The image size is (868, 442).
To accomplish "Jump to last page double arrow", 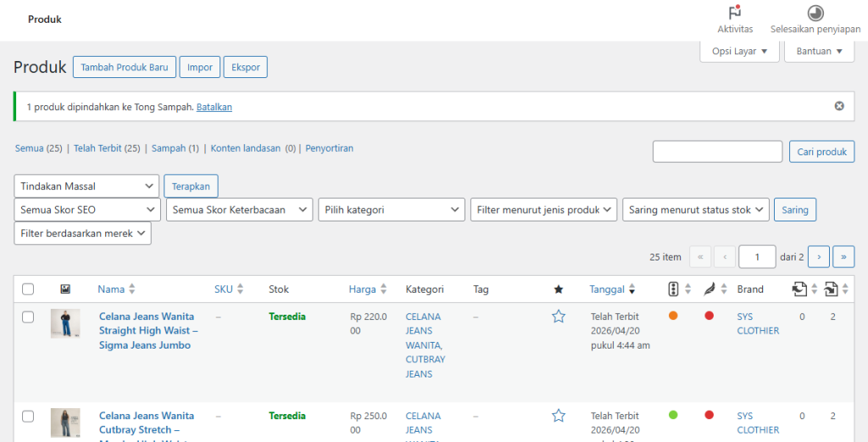I will (843, 257).
